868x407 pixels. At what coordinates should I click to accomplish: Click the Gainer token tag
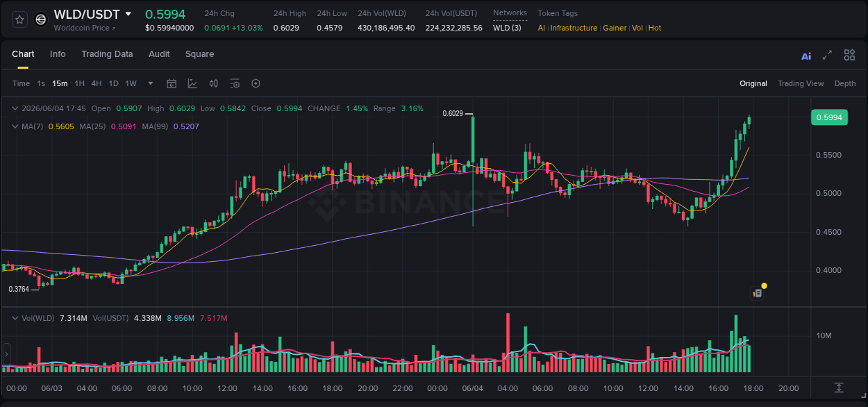tap(615, 28)
